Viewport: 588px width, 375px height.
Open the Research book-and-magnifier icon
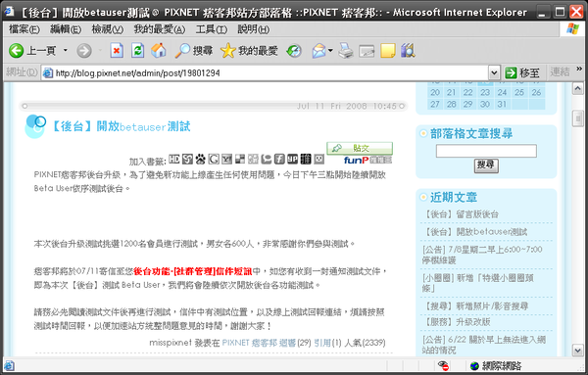point(408,51)
